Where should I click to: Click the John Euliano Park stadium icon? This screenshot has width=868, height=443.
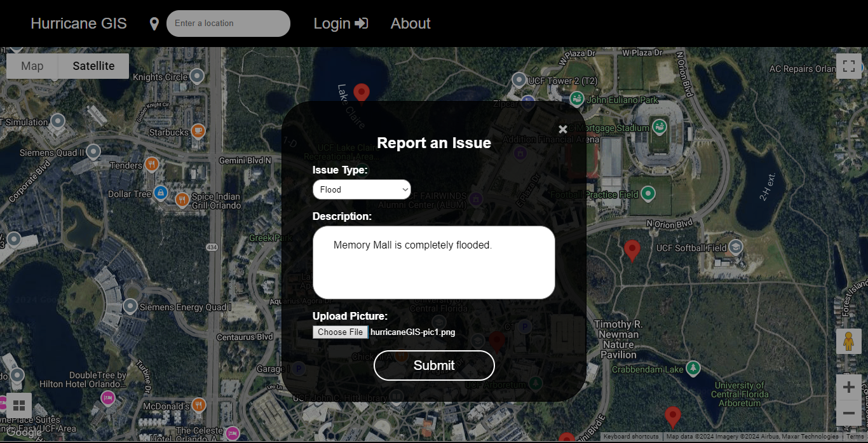[577, 99]
